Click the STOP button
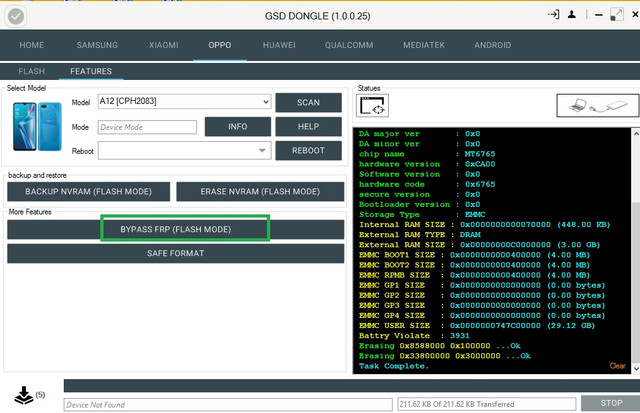Image resolution: width=640 pixels, height=413 pixels. click(611, 403)
